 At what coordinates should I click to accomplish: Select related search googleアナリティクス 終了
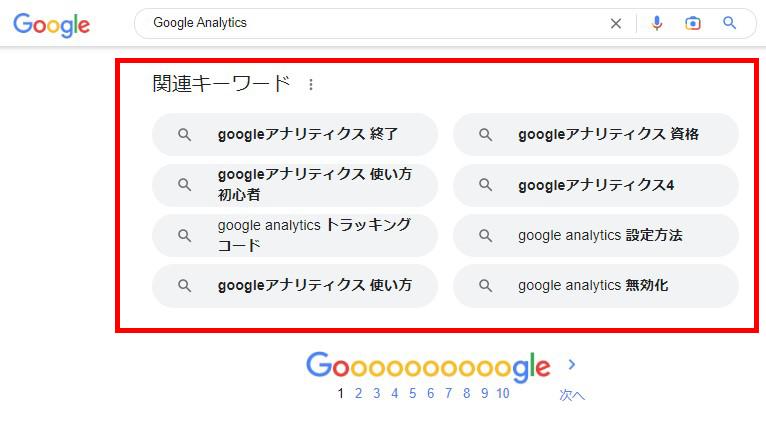[x=295, y=134]
